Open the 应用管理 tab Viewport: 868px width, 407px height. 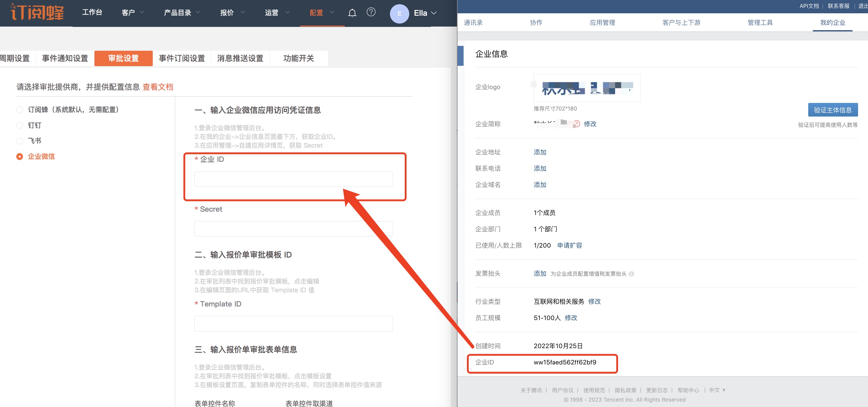pos(602,23)
